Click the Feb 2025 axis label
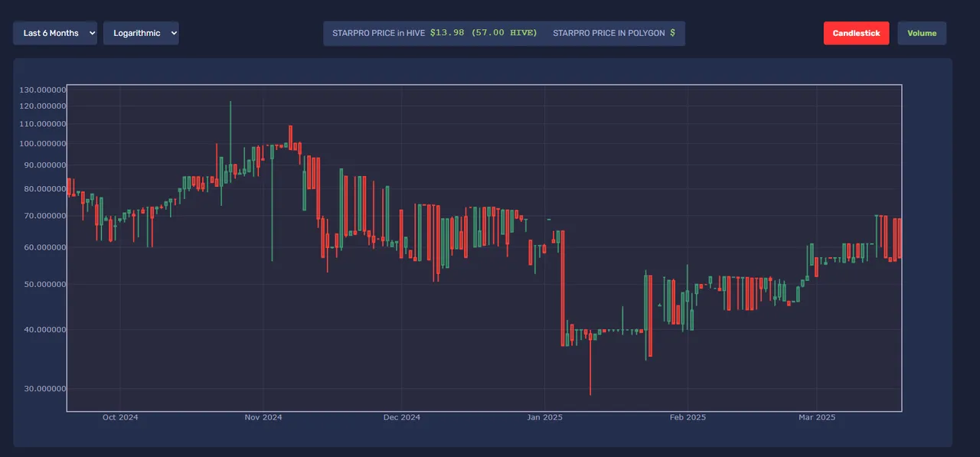980x457 pixels. (x=688, y=417)
